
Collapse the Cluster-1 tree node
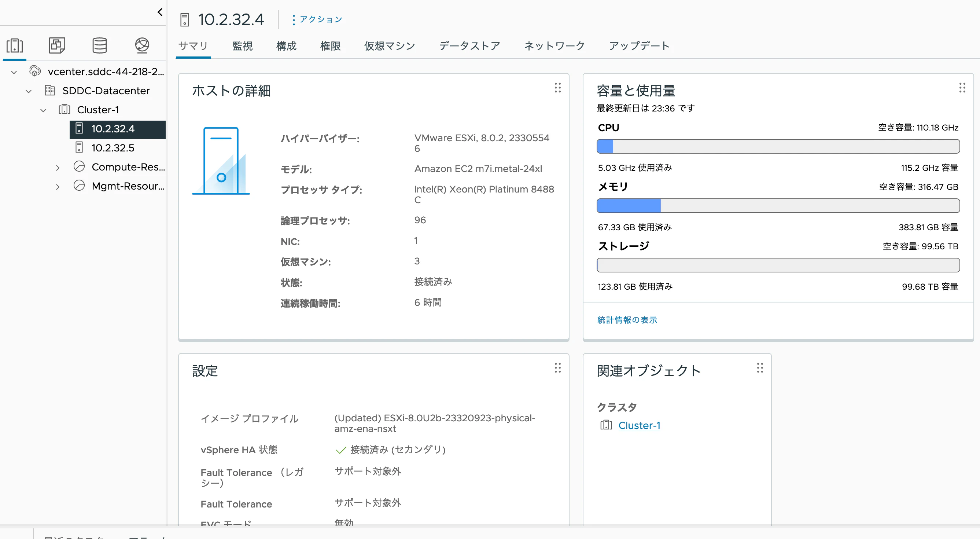click(x=43, y=110)
